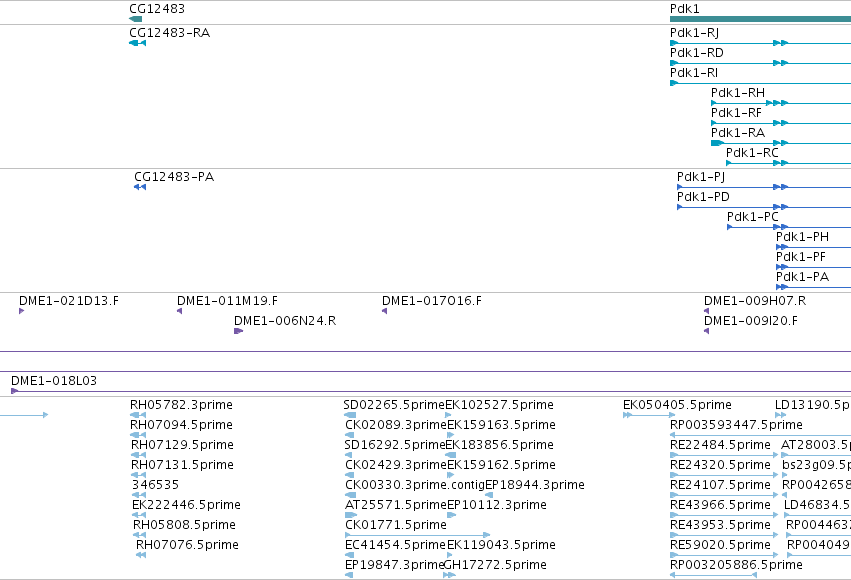Open EST CK02089.3prime
The height and width of the screenshot is (580, 851).
click(x=396, y=425)
